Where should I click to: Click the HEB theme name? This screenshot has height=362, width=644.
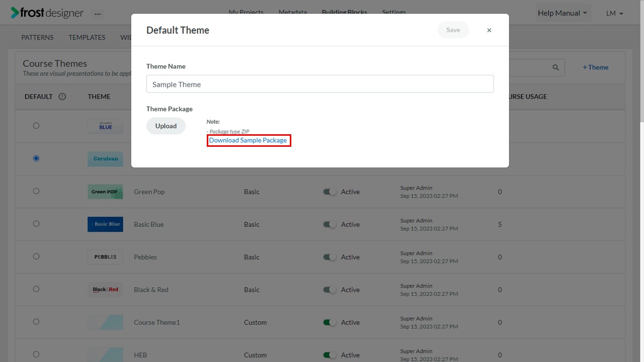point(140,355)
